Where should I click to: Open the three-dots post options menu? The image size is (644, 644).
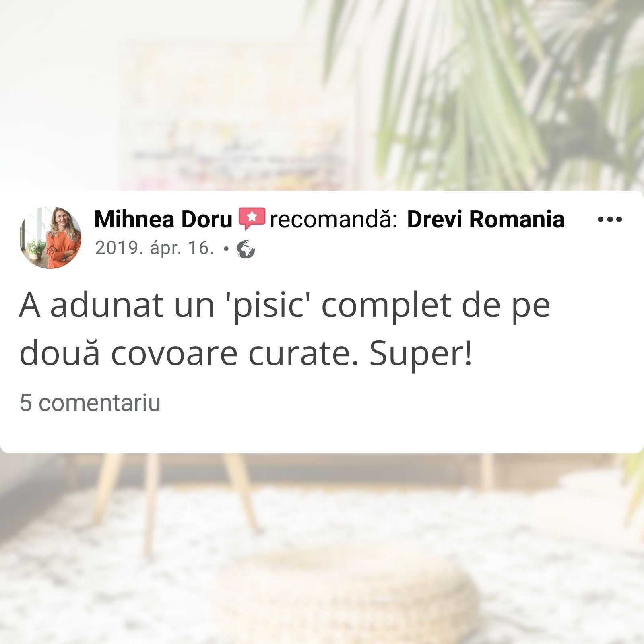[x=609, y=219]
